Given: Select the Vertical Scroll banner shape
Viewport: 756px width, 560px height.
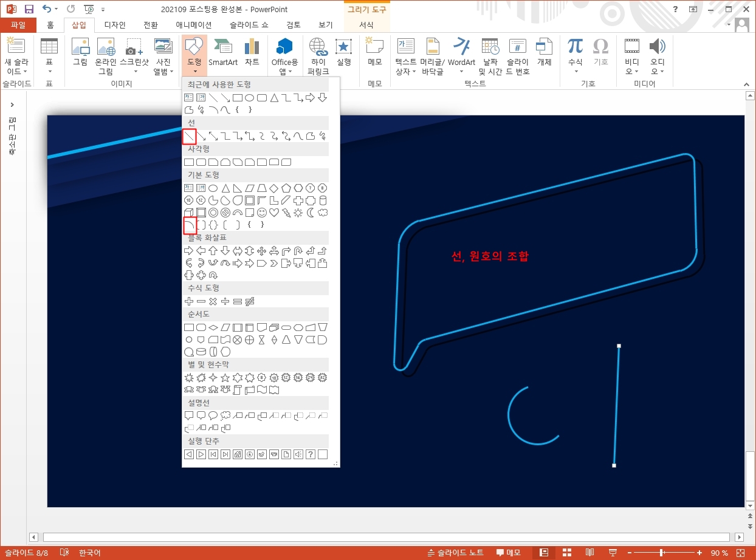Looking at the screenshot, I should [238, 389].
